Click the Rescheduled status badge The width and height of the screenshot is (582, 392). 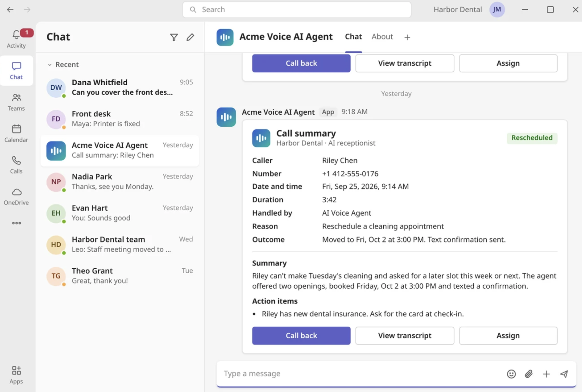[x=532, y=138]
